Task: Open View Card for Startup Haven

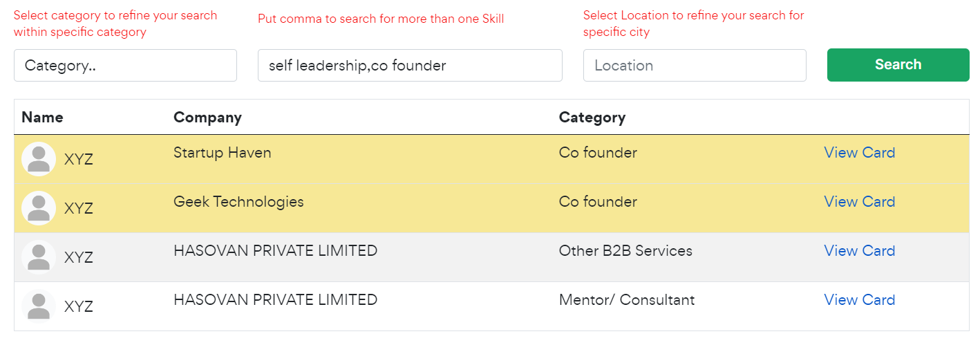Action: tap(859, 153)
